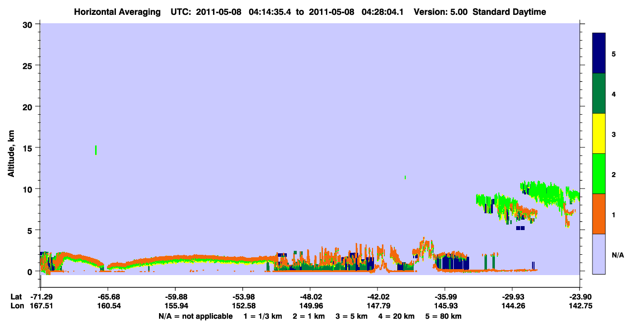Click 'Version: 5.00' text in title
This screenshot has height=330, width=644.
(440, 12)
